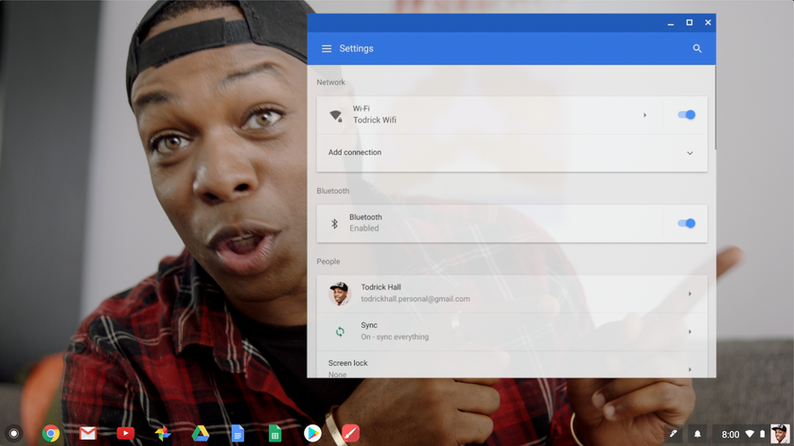Open stylus tools in the shelf
Screen dimensions: 794x446
pos(673,434)
